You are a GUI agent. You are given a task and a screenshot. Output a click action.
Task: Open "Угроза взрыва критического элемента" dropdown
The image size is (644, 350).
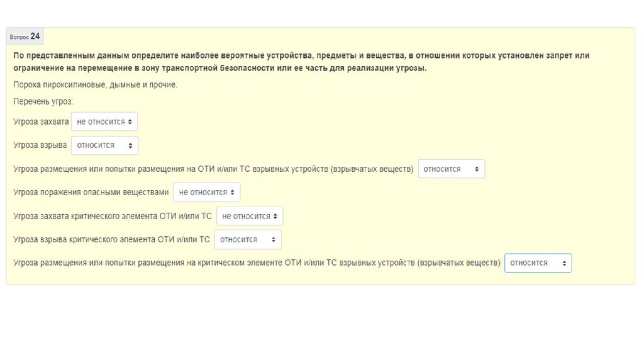point(248,240)
